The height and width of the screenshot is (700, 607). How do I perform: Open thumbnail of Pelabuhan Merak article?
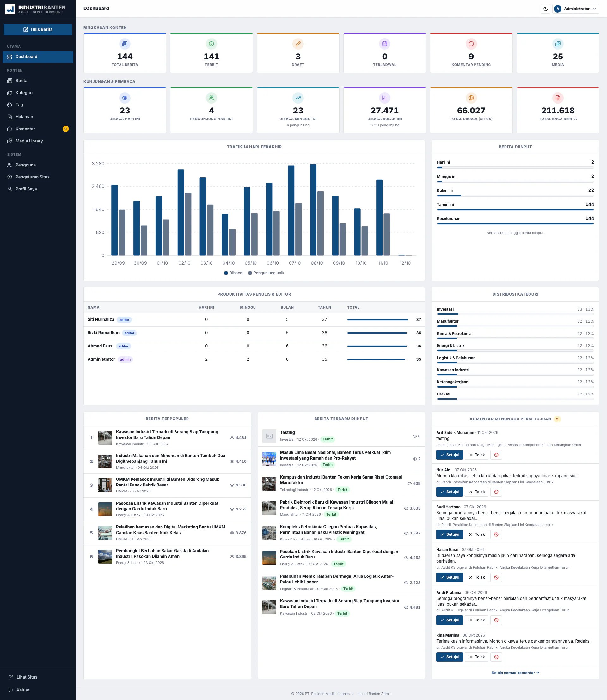click(x=269, y=583)
